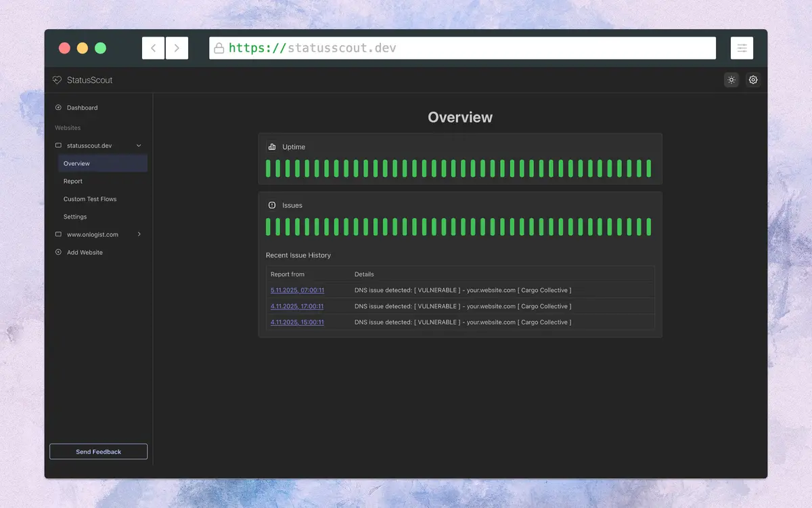Click the website icon beside statusscout.dev
The image size is (812, 508).
pyautogui.click(x=58, y=145)
